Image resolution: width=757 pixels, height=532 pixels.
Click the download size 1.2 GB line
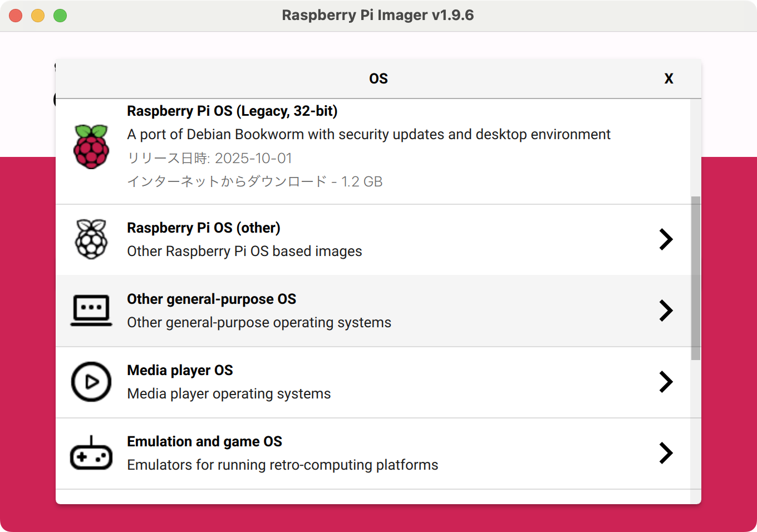(x=255, y=182)
